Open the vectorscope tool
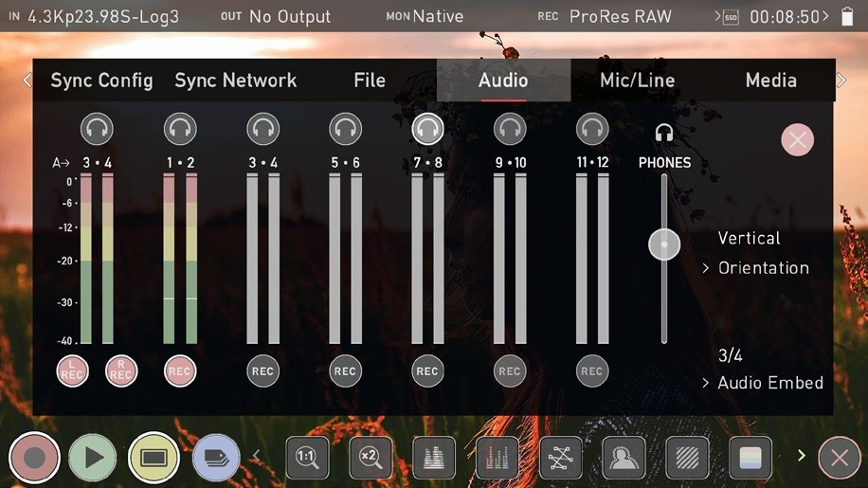Screen dimensions: 868x488 (560, 458)
